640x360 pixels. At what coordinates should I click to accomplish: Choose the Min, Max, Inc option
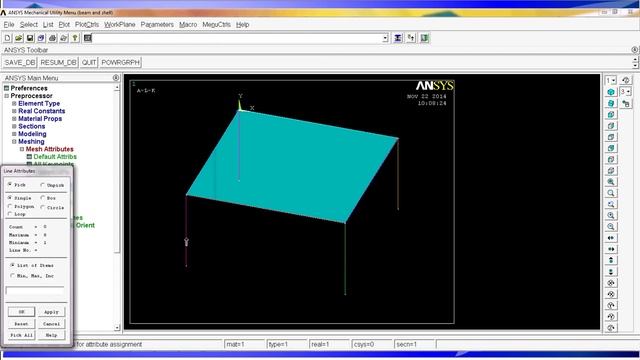(13, 276)
